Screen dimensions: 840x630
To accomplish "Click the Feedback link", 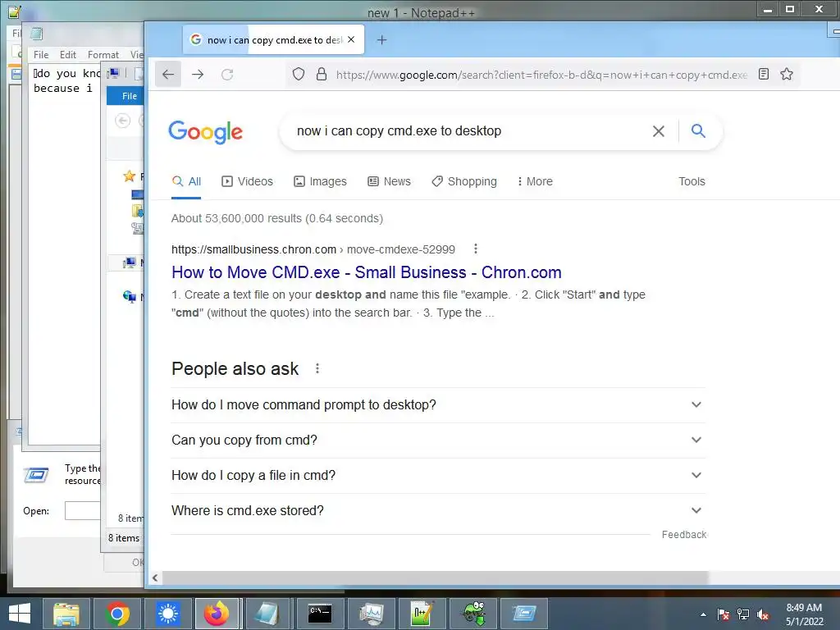I will click(684, 535).
